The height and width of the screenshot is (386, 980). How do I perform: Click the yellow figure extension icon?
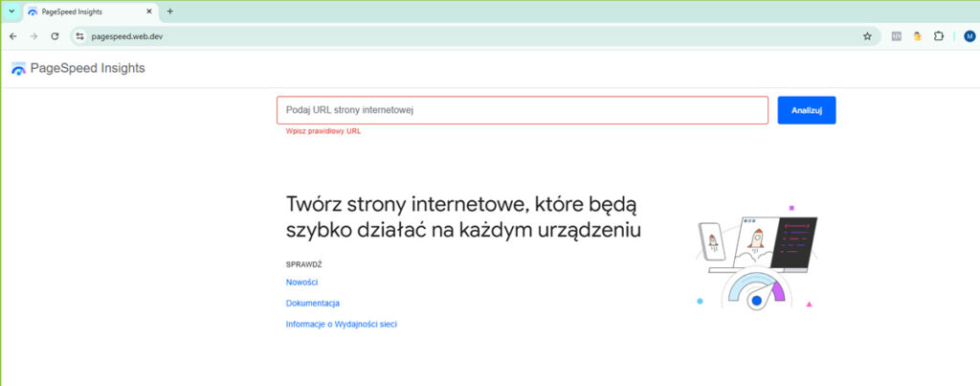(x=918, y=36)
